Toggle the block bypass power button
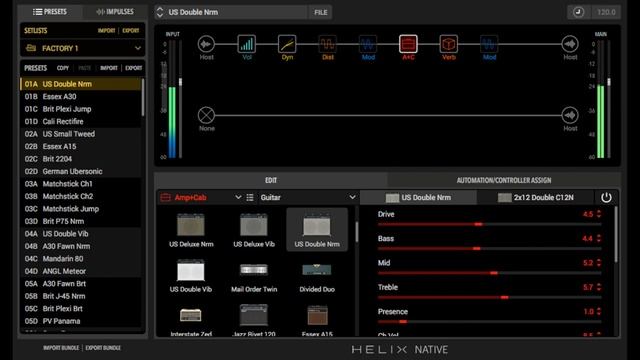 pos(606,198)
